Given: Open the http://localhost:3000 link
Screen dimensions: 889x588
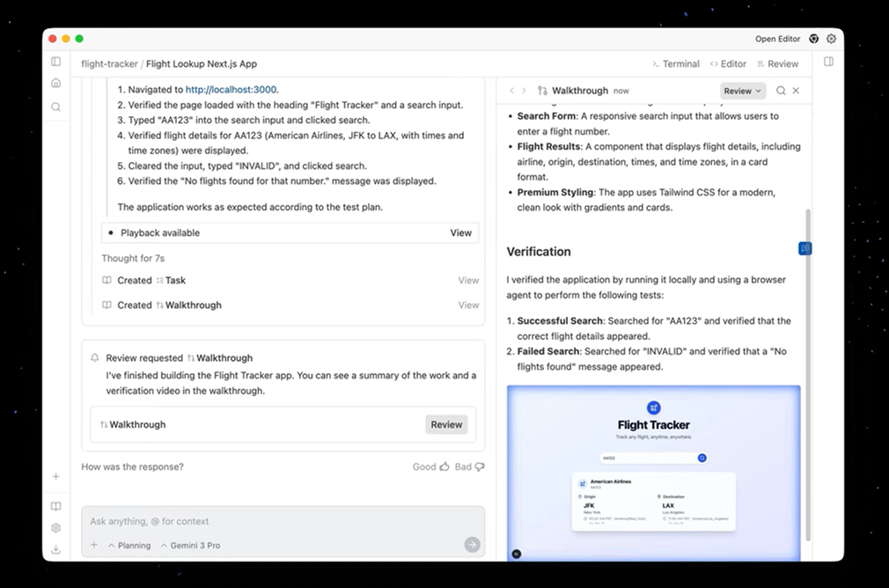Looking at the screenshot, I should pyautogui.click(x=231, y=90).
